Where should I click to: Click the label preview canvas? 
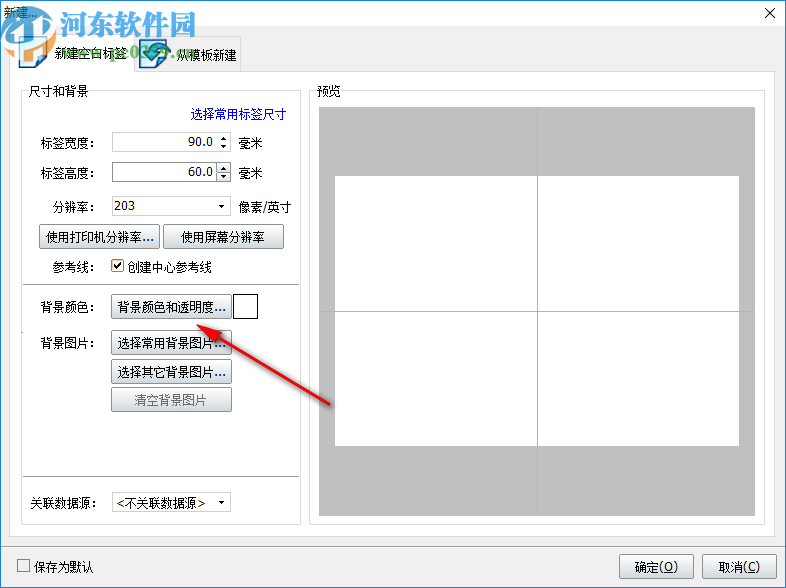pos(537,311)
